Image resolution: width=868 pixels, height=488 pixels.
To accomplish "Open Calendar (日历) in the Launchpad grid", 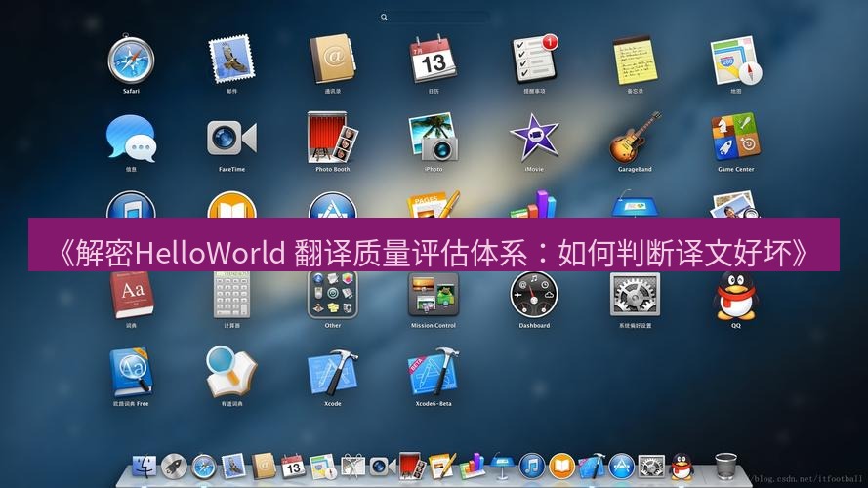I will pos(434,60).
